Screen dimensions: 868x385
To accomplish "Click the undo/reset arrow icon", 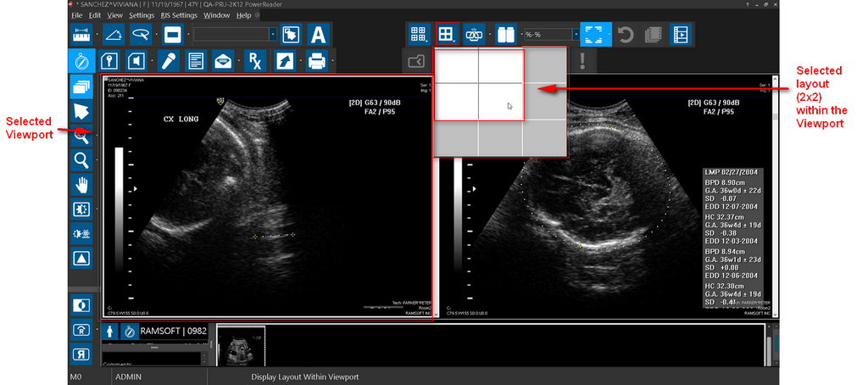I will [x=626, y=34].
